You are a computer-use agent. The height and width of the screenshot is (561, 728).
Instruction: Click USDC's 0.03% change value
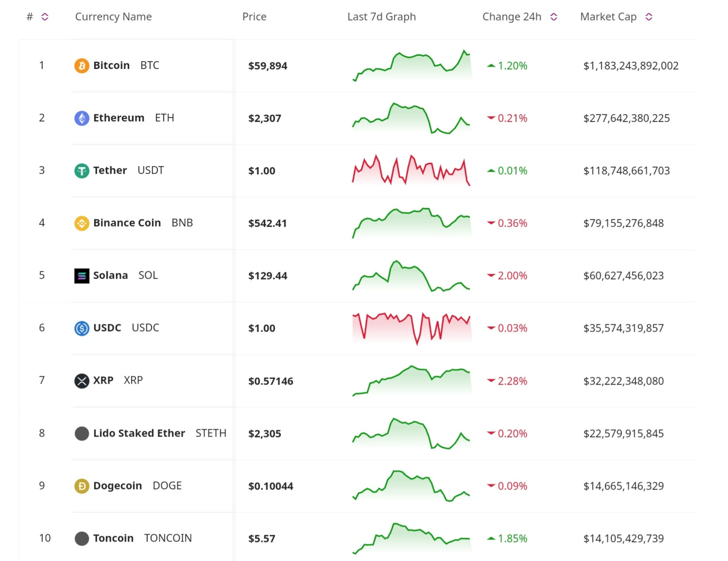coord(512,328)
